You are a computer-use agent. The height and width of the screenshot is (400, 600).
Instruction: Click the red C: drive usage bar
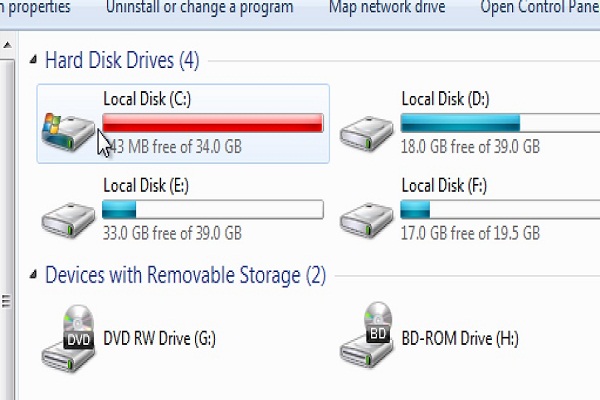(x=213, y=123)
